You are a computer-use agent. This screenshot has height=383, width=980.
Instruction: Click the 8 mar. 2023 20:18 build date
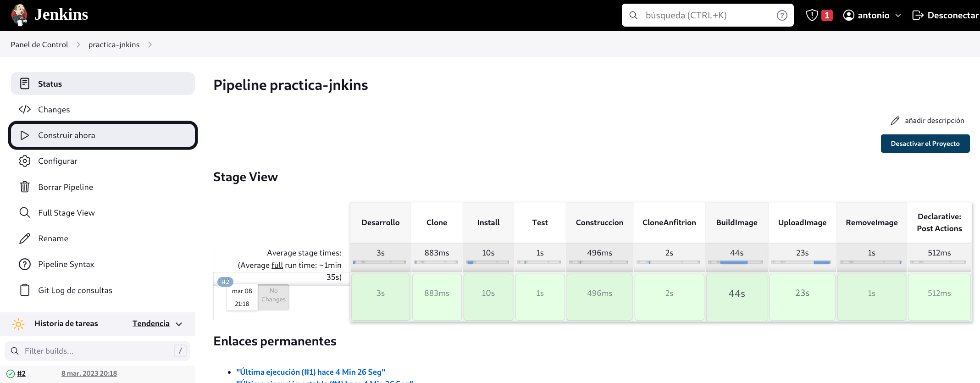(89, 373)
